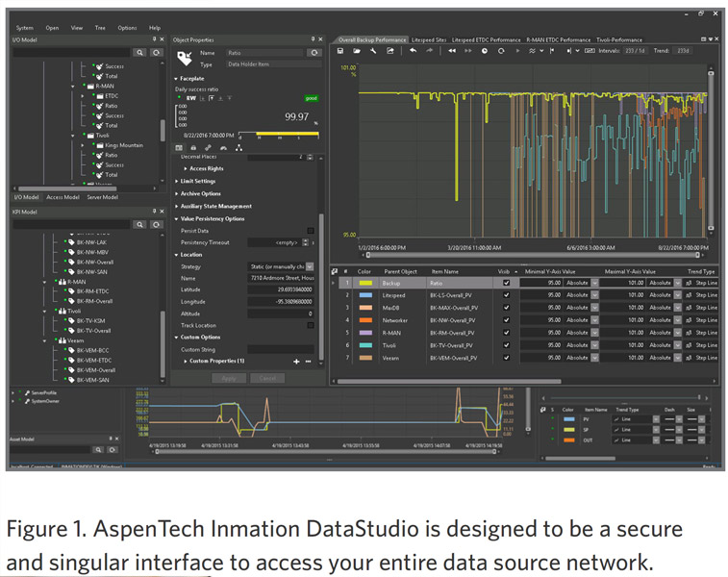Click the open folder icon in trend toolbar
This screenshot has width=728, height=577.
pyautogui.click(x=357, y=50)
